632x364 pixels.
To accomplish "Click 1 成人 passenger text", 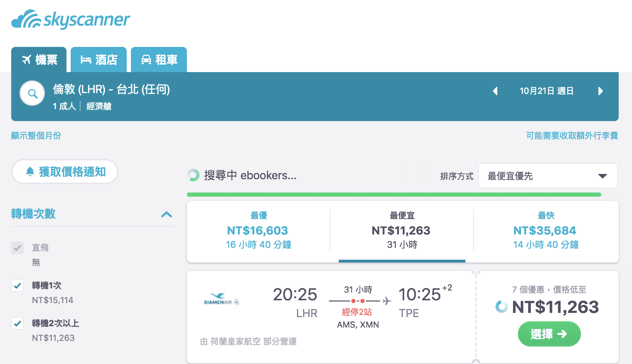I will 64,106.
